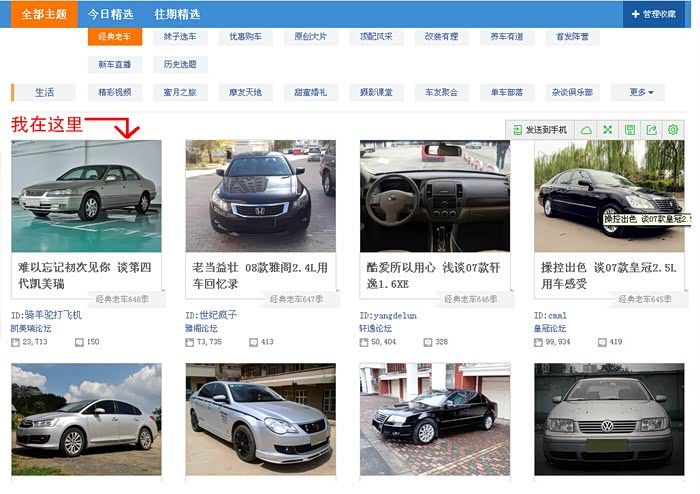Open user profile 世纪疯子

(x=218, y=315)
